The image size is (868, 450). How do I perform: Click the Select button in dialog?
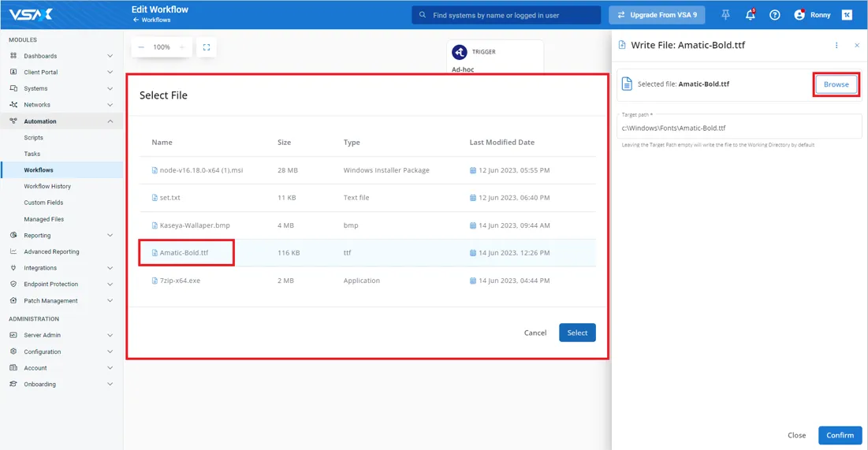[x=577, y=333]
